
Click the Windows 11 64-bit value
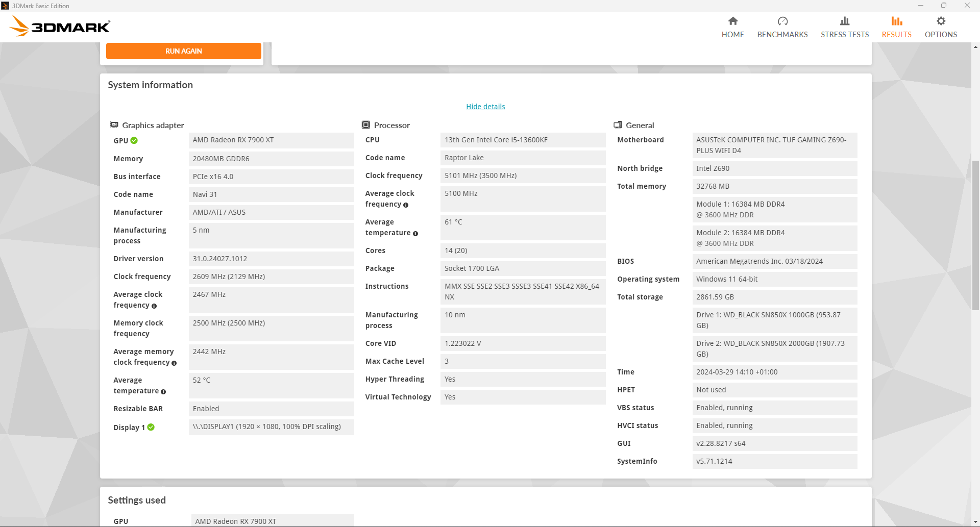(774, 279)
